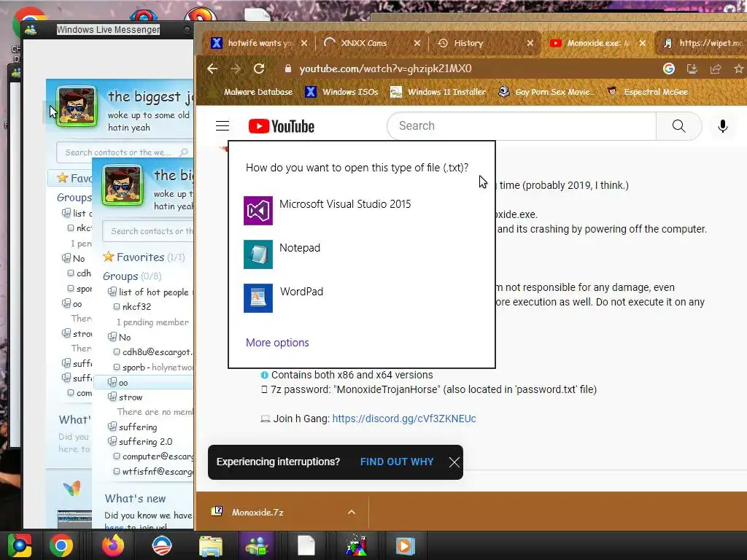Click FIND OUT WHY button

(x=397, y=462)
